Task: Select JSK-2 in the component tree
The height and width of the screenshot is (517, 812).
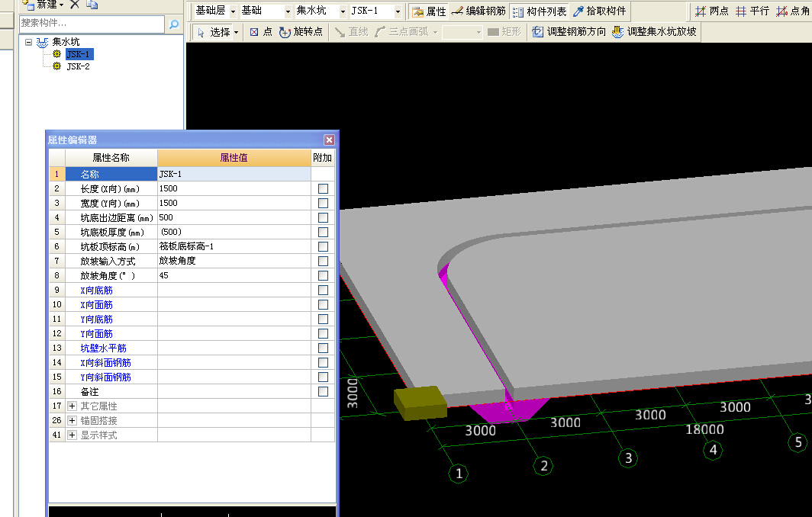Action: click(78, 66)
